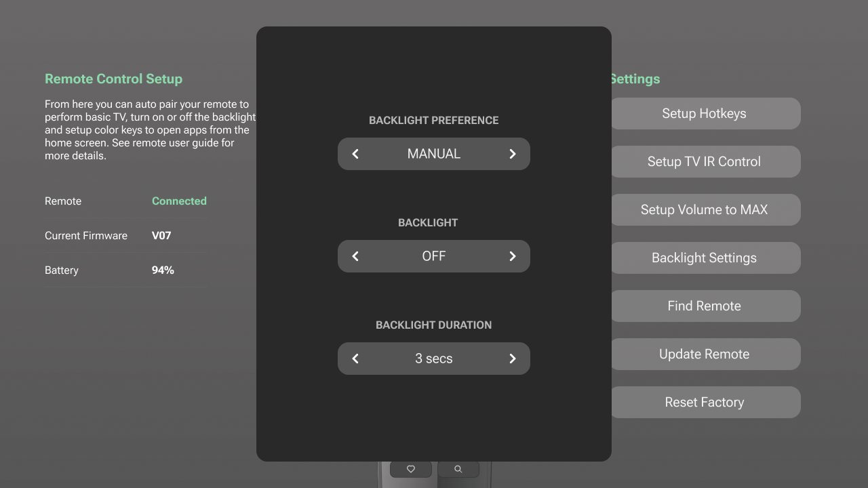Open Backlight Settings
868x488 pixels.
pyautogui.click(x=705, y=258)
